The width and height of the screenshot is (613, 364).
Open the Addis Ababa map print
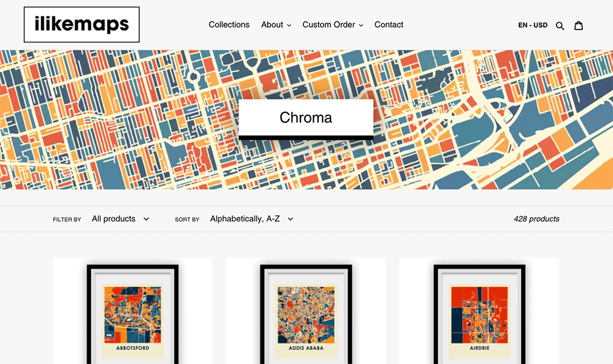(306, 313)
